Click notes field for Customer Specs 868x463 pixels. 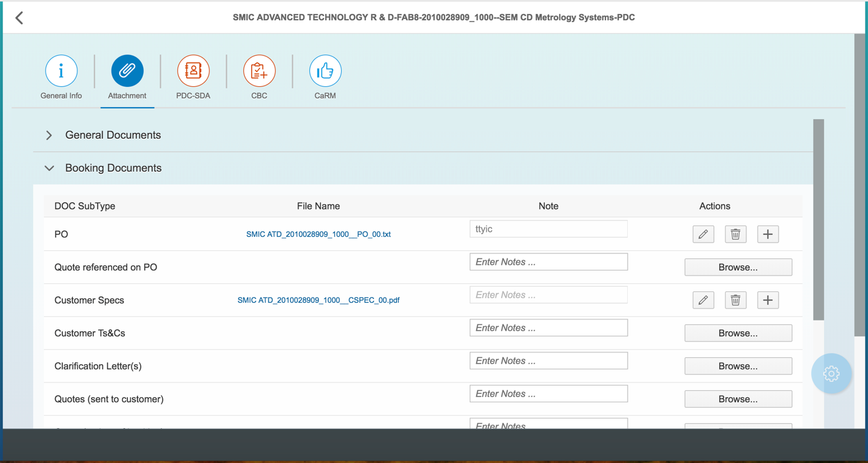coord(548,295)
